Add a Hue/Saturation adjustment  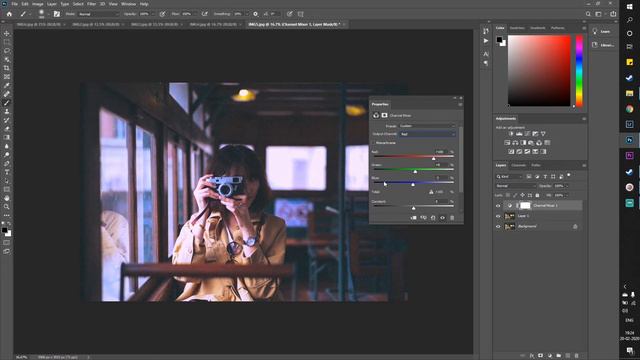[x=507, y=142]
